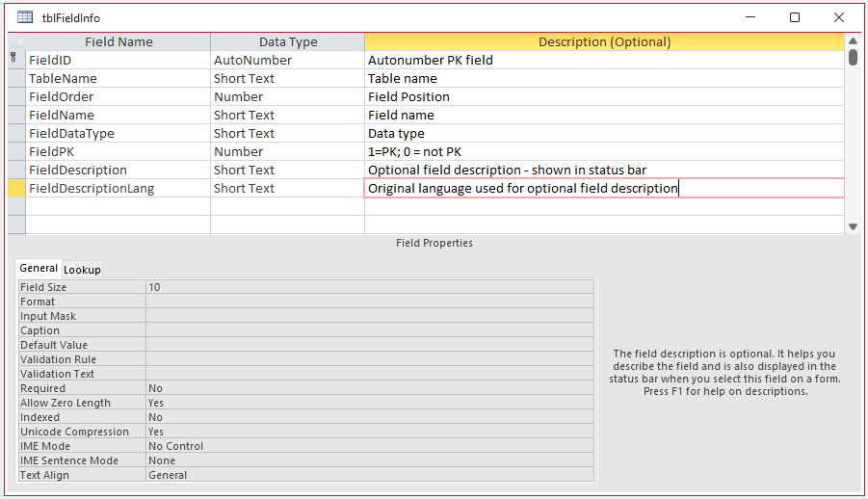
Task: Select the FieldPK field name cell
Action: click(x=118, y=151)
